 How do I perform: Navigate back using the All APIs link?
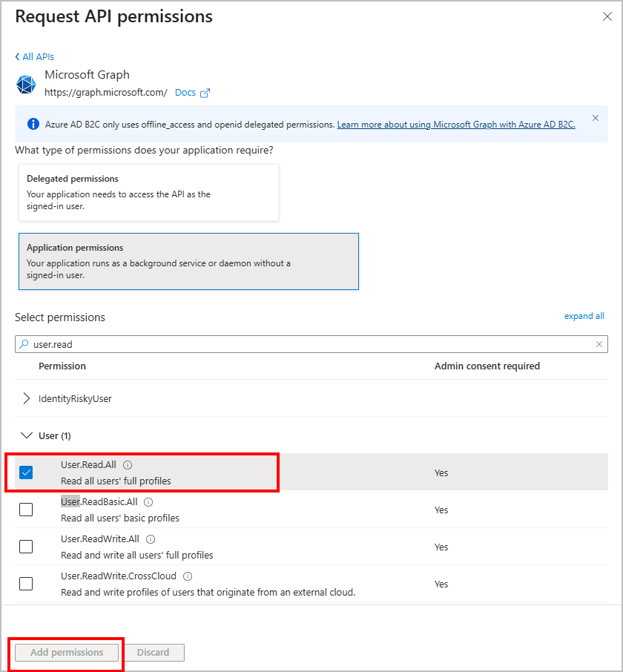34,56
